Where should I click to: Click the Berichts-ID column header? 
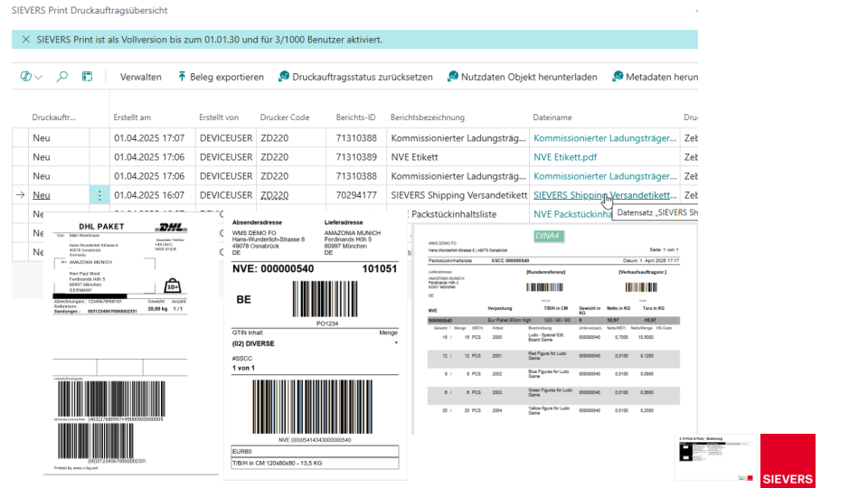(355, 117)
